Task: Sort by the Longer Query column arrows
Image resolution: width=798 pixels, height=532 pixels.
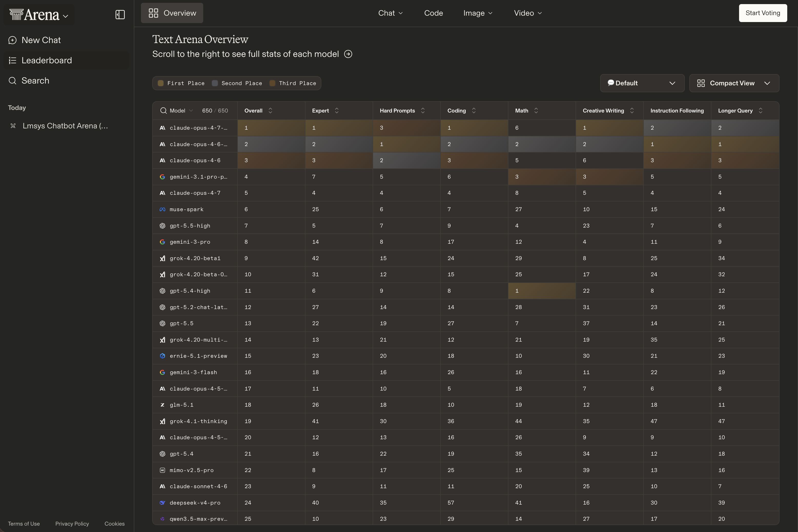Action: click(x=760, y=111)
